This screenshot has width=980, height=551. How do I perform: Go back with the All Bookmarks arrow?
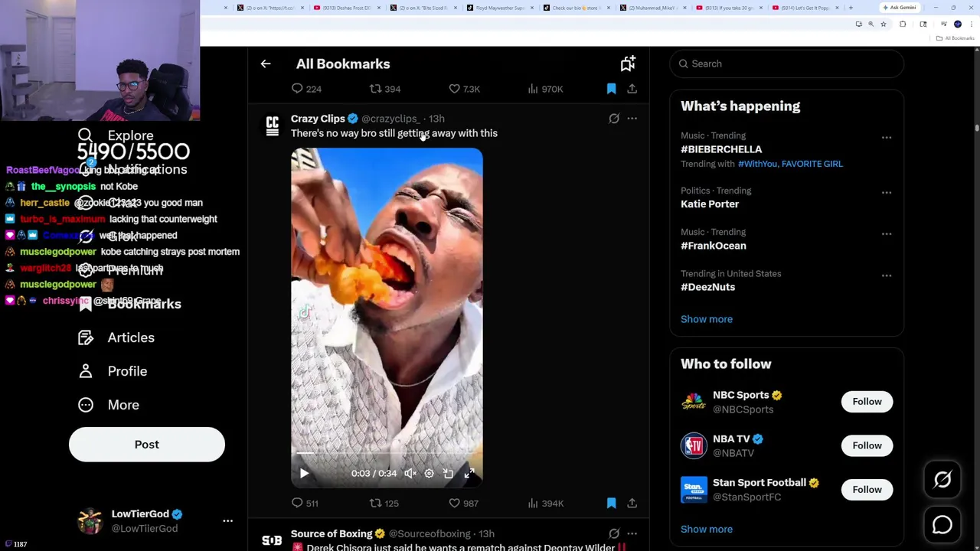point(266,64)
